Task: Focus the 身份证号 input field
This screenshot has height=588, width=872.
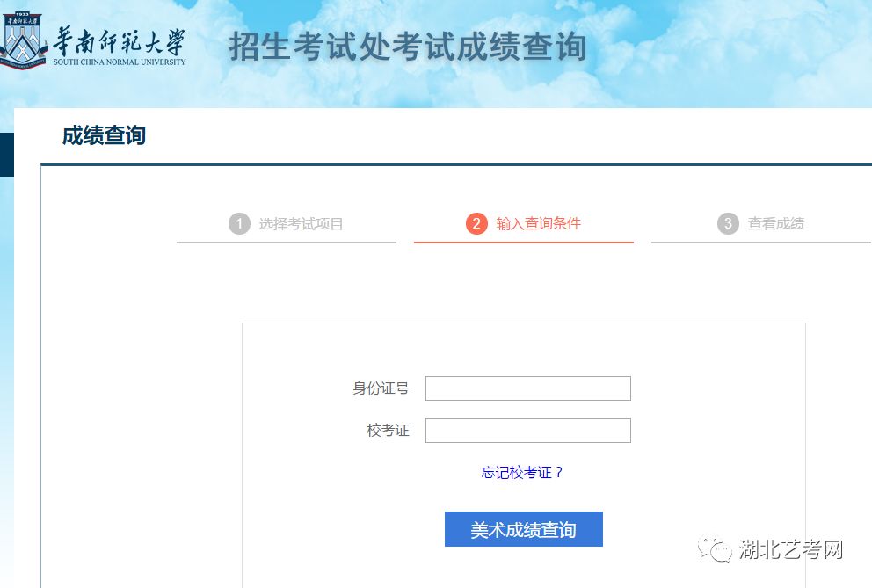Action: point(527,388)
